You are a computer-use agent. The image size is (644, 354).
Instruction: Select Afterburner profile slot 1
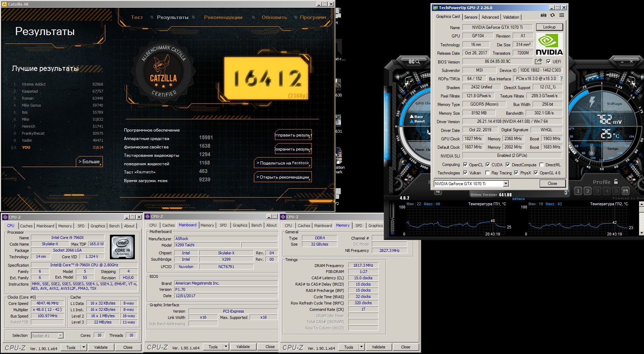pos(578,191)
